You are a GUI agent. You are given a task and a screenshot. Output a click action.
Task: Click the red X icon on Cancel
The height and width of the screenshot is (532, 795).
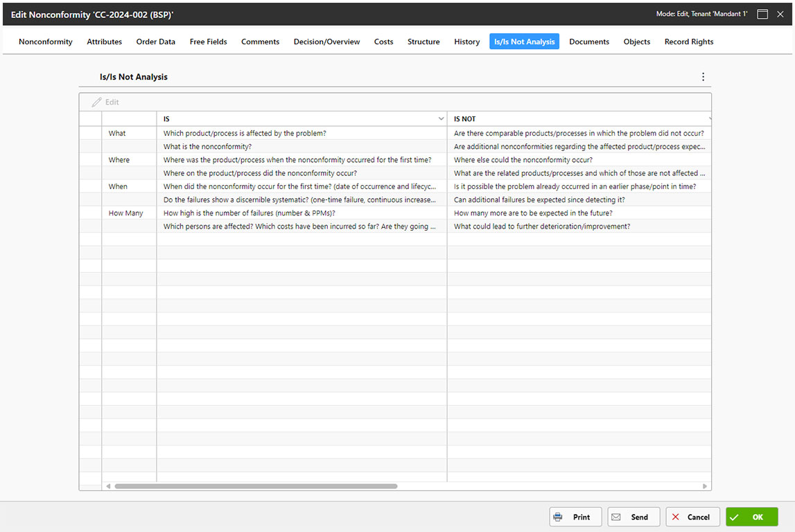676,517
